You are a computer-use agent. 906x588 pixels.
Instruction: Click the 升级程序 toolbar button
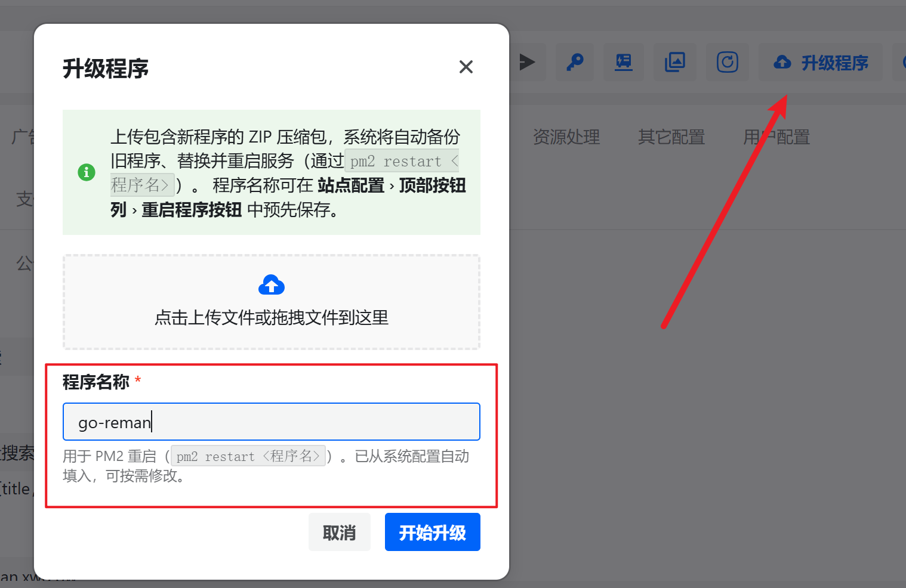pyautogui.click(x=821, y=63)
